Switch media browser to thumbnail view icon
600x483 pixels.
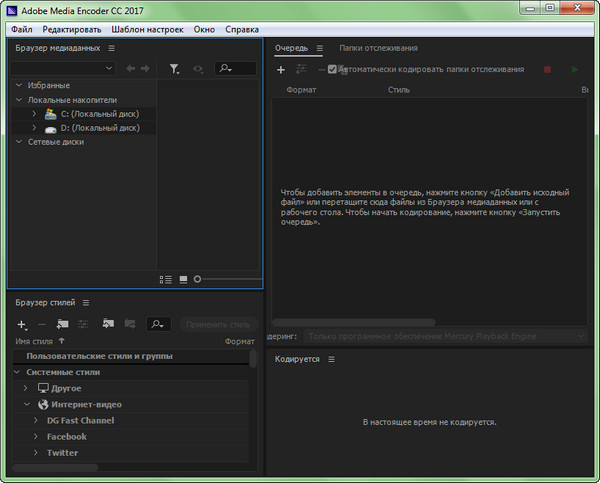point(183,279)
